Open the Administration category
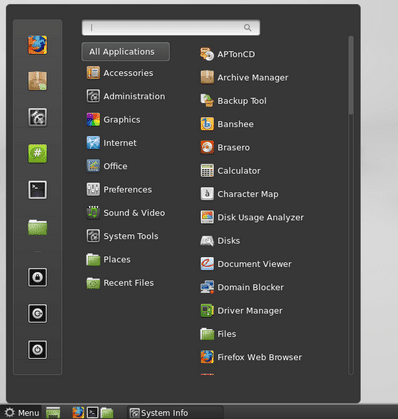The image size is (398, 419). pyautogui.click(x=126, y=96)
